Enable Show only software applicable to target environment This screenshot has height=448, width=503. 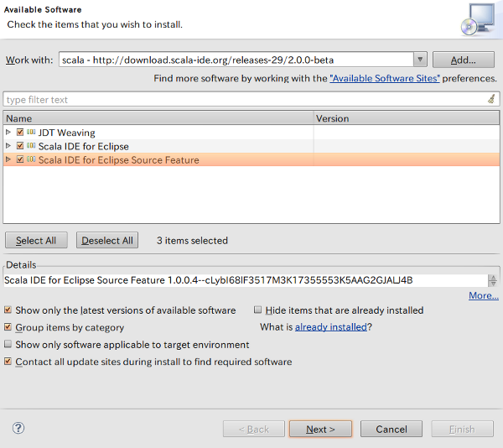click(8, 344)
